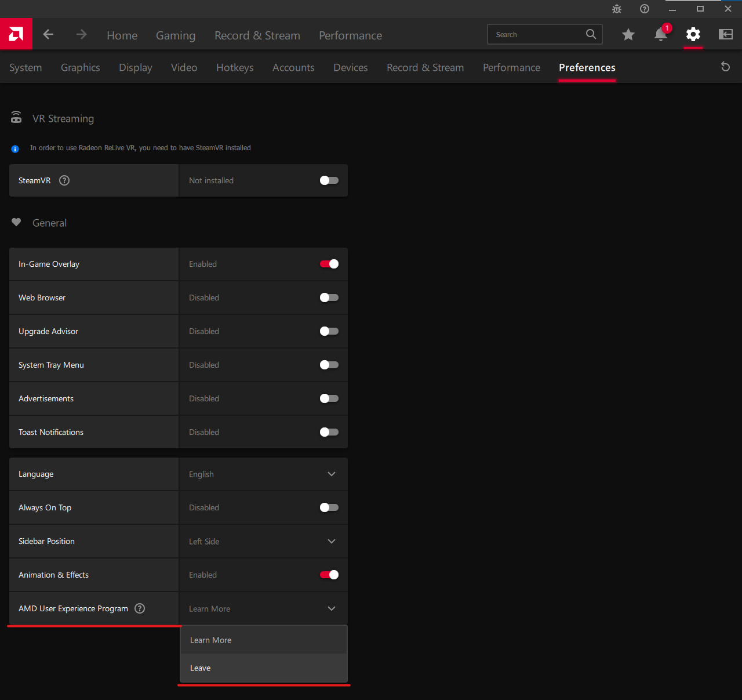The image size is (742, 700).
Task: Click the SteamVR installation notice text
Action: (140, 148)
